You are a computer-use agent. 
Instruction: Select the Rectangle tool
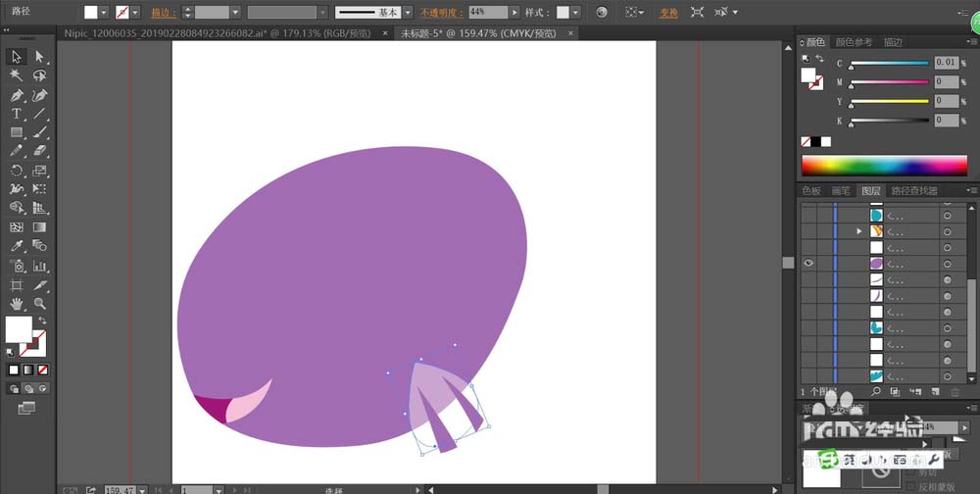tap(17, 132)
